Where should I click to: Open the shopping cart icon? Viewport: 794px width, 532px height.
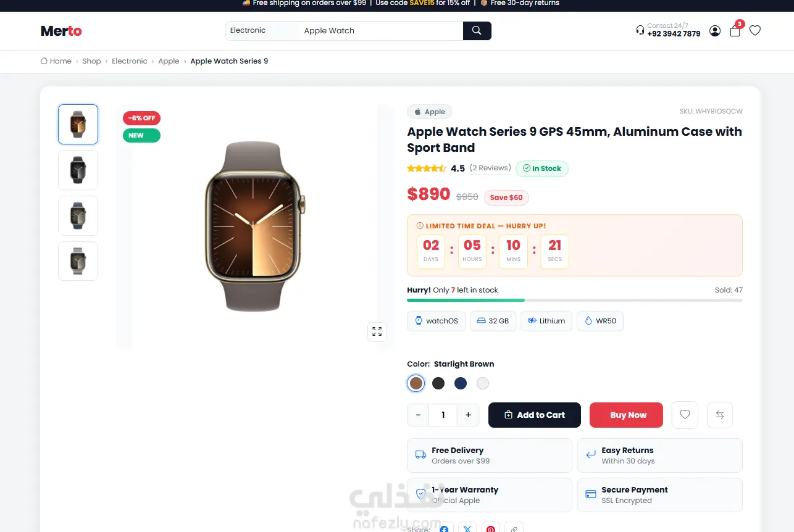[x=735, y=31]
